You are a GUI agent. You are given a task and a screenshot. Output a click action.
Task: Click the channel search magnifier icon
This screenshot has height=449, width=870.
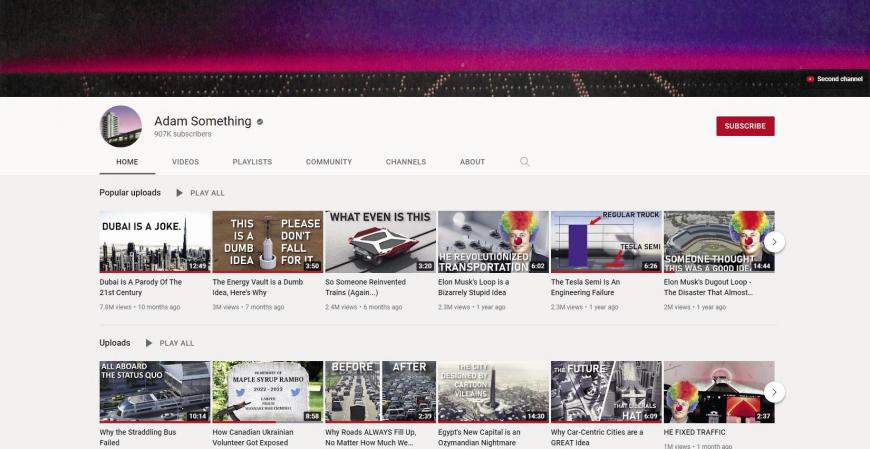point(524,162)
